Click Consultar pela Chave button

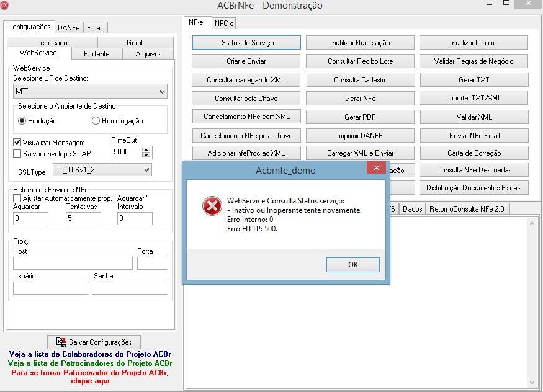point(246,98)
